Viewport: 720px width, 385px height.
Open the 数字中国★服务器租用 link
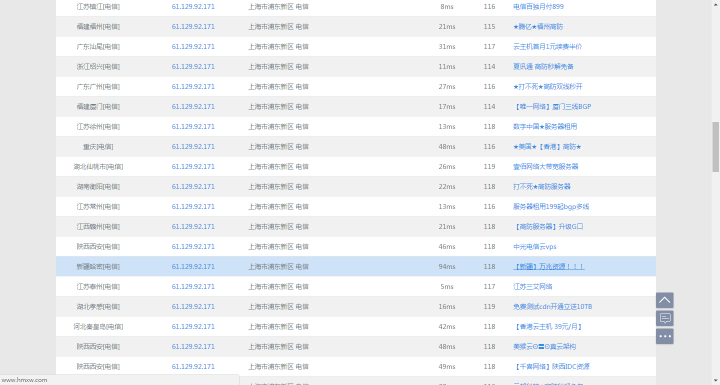click(x=545, y=127)
